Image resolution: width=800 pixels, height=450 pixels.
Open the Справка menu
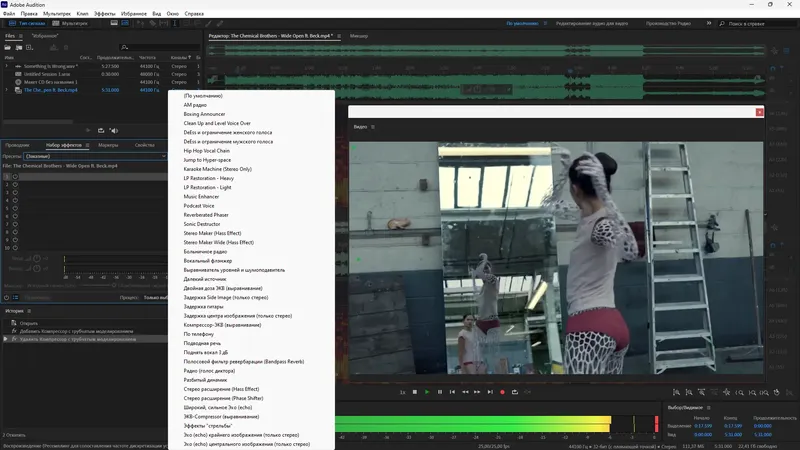(x=194, y=14)
